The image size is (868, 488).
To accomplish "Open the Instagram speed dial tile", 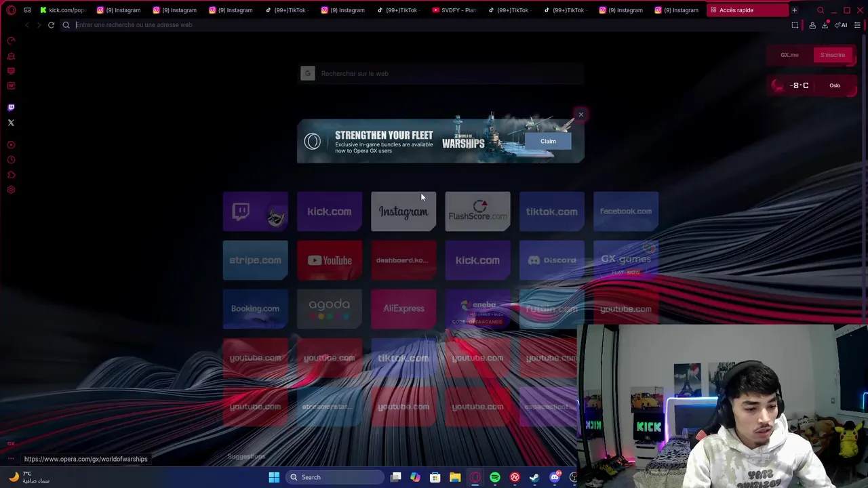I will point(403,211).
